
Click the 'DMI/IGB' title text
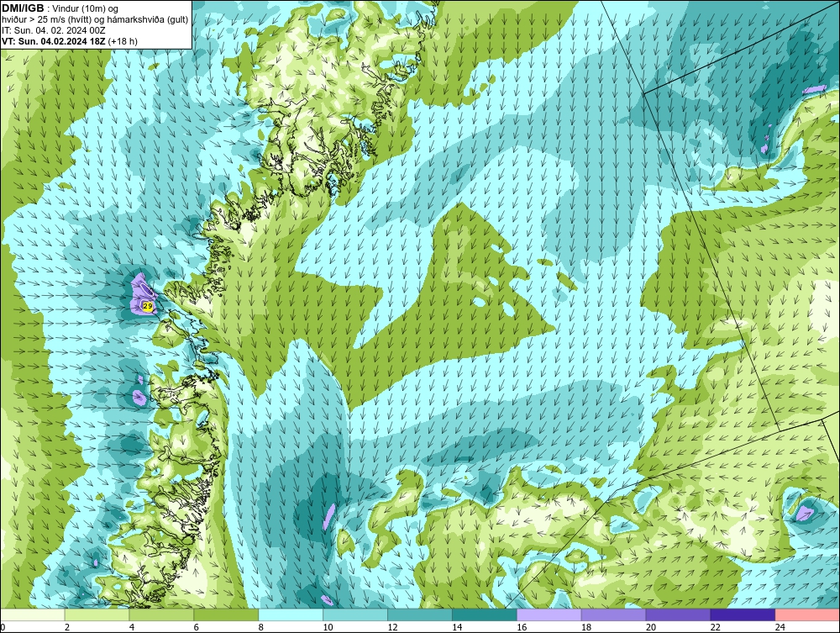[x=23, y=8]
